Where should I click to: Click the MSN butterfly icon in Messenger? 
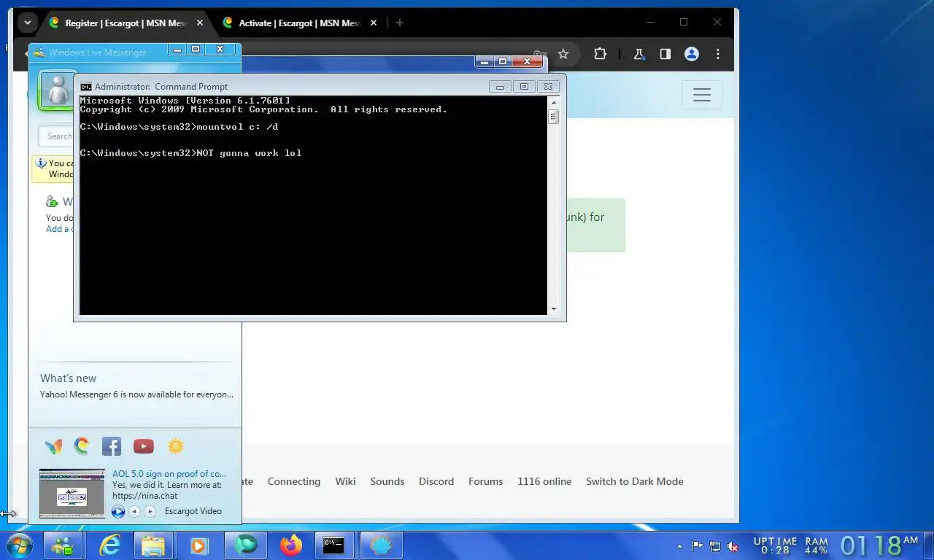[x=53, y=446]
